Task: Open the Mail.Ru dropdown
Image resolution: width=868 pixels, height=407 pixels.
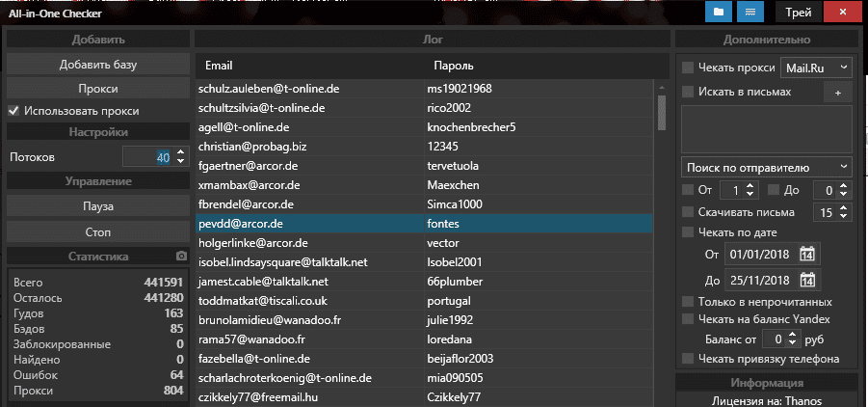Action: tap(816, 68)
